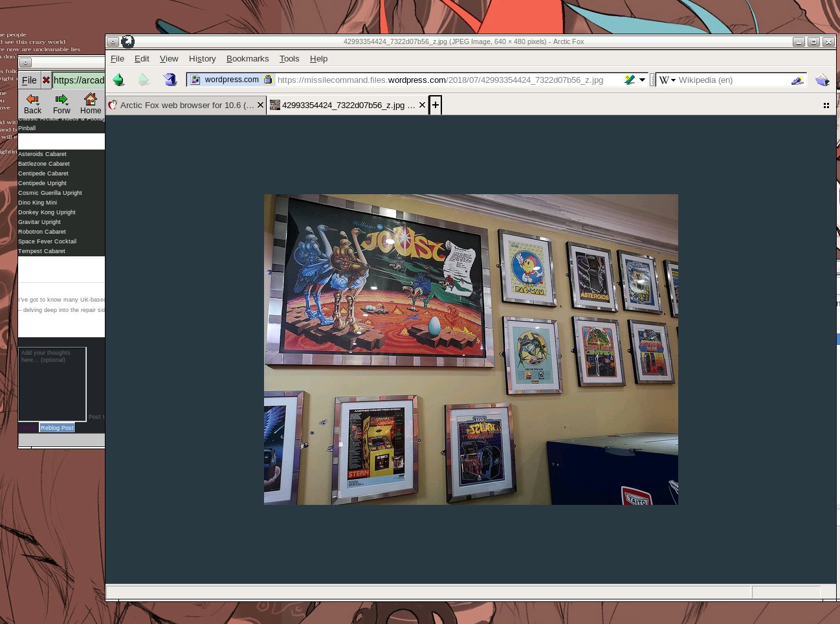Maximize the Arctic Fox window
The width and height of the screenshot is (840, 624).
(813, 41)
